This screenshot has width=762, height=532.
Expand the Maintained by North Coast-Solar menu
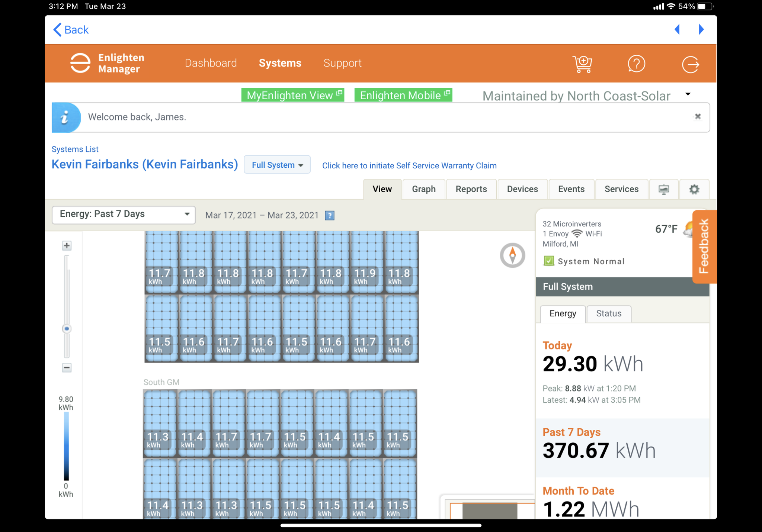[688, 94]
